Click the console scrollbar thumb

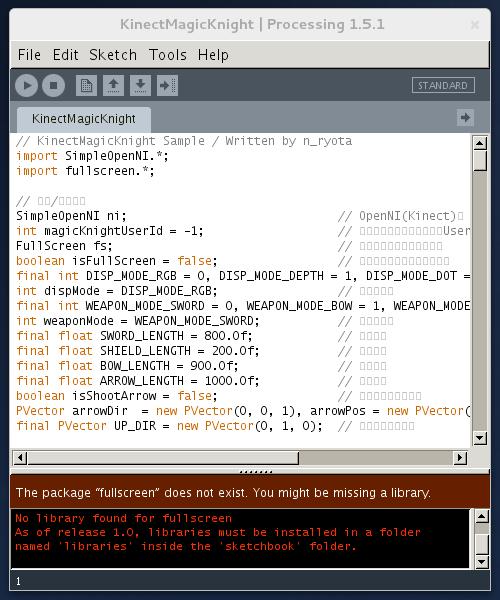tap(482, 543)
